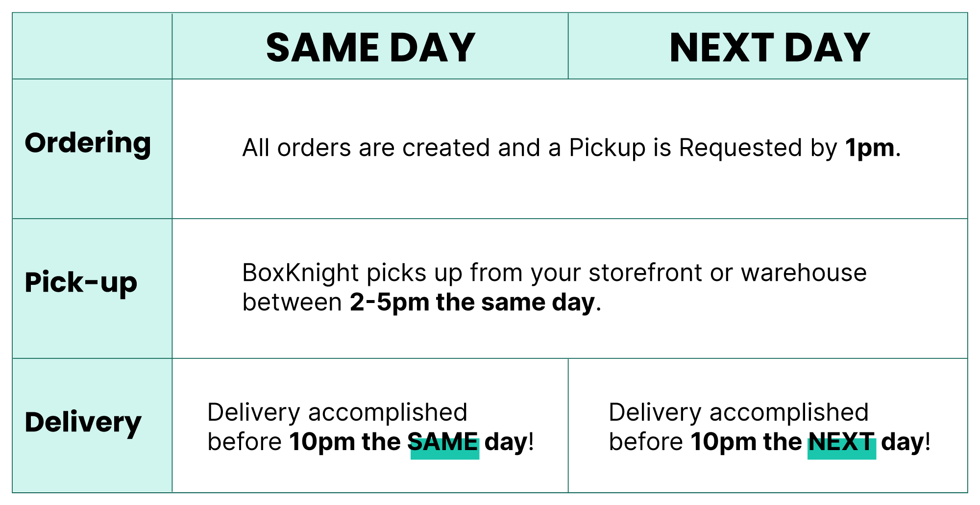
Task: Select the Pick-up row label
Action: pyautogui.click(x=81, y=283)
